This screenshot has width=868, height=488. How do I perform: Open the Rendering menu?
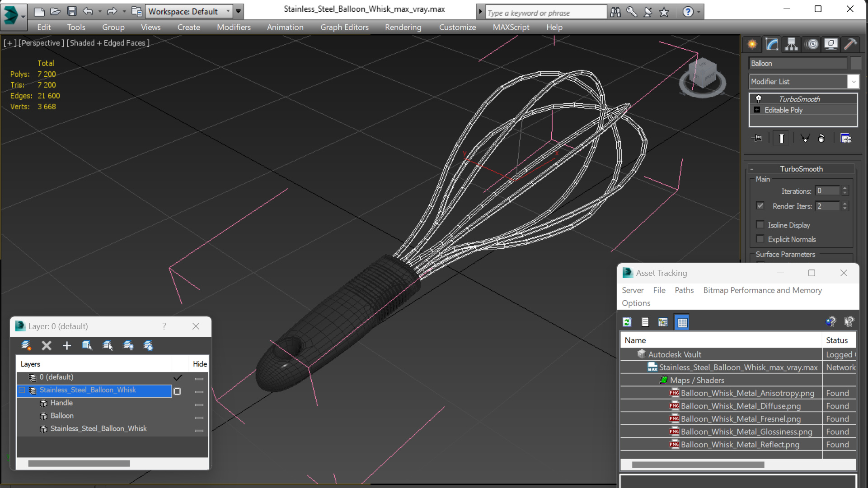coord(403,27)
